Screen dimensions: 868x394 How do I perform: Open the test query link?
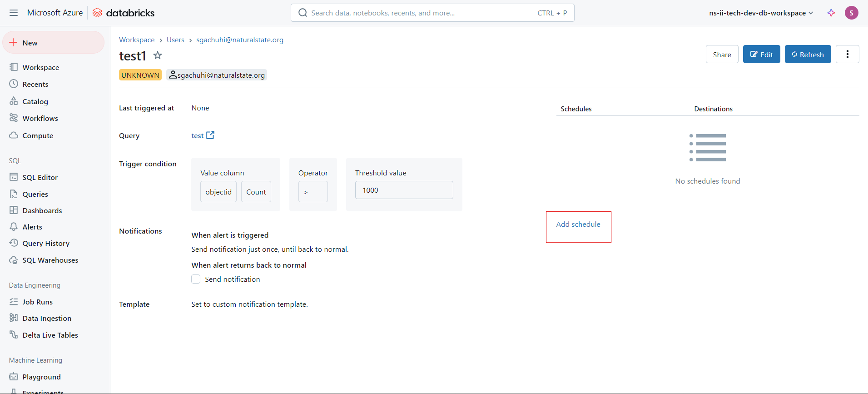coord(197,135)
